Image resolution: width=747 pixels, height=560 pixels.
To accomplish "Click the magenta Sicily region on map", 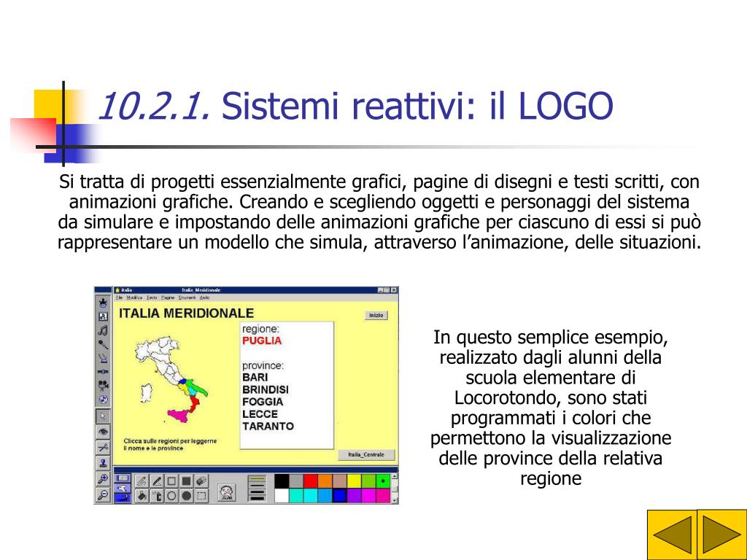I will click(x=179, y=415).
